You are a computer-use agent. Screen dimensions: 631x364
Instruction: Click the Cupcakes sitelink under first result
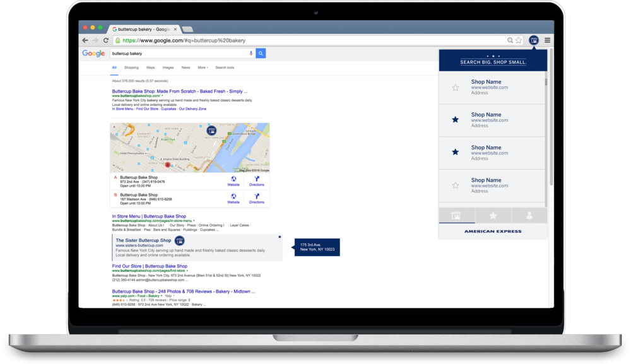click(x=168, y=109)
